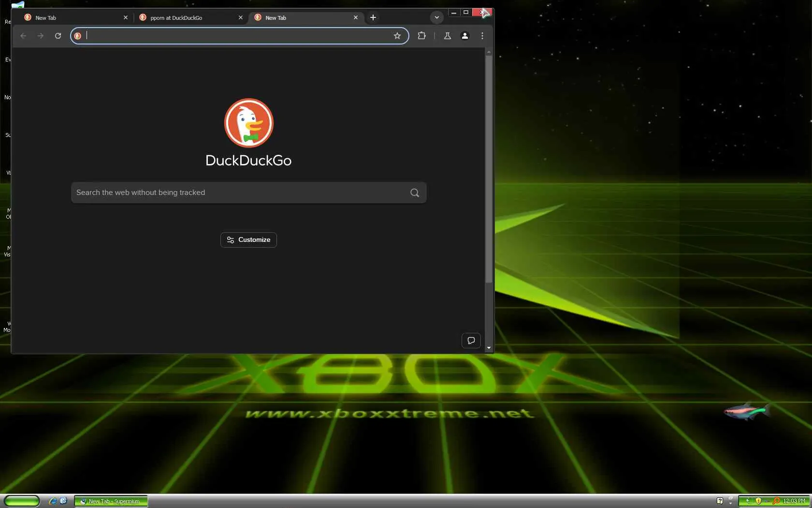Launch Internet Explorer from the quick launch
This screenshot has height=508, width=812.
(53, 501)
